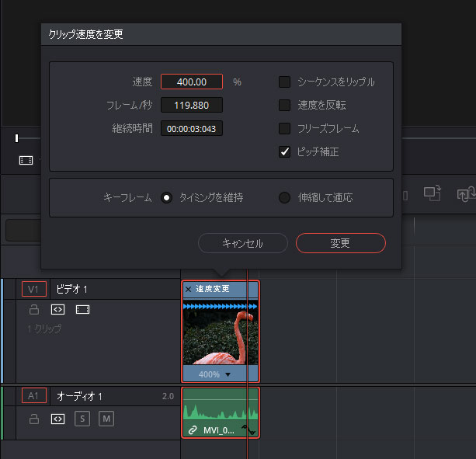Viewport: 476px width, 459px height.
Task: Uncheck ピッチ補正 checkbox
Action: click(284, 151)
